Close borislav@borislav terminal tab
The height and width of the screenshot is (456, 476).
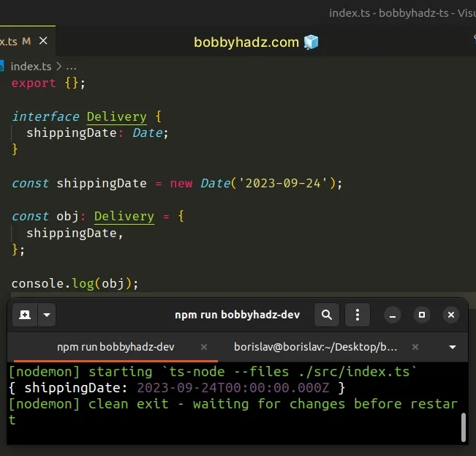415,347
